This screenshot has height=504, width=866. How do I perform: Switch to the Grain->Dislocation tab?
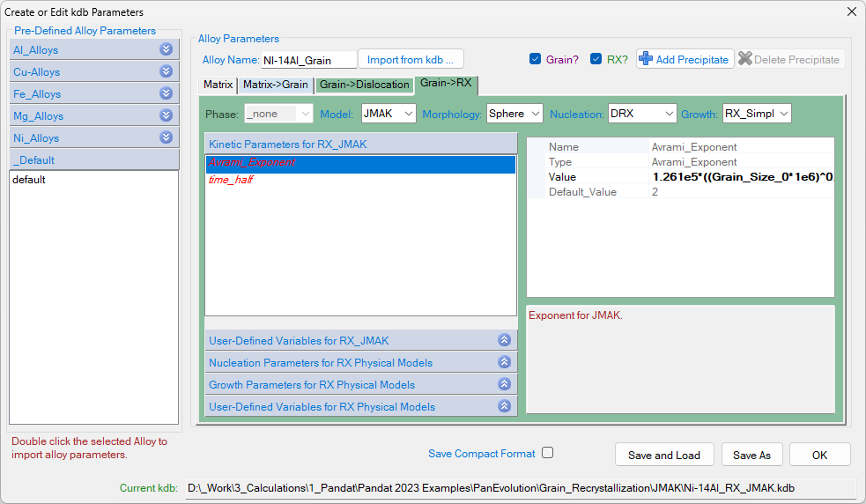[x=364, y=85]
